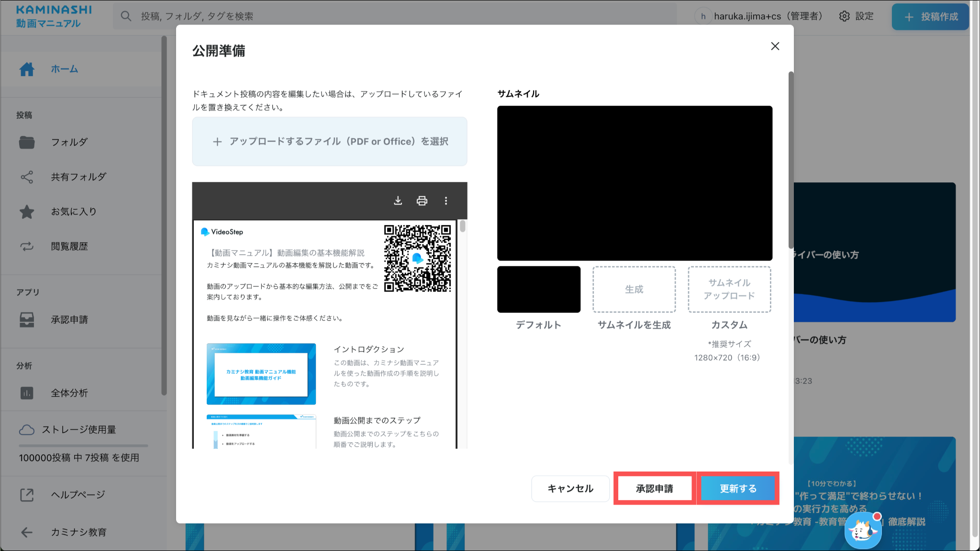The image size is (980, 551).
Task: Click the chat support mascot icon
Action: (x=863, y=530)
